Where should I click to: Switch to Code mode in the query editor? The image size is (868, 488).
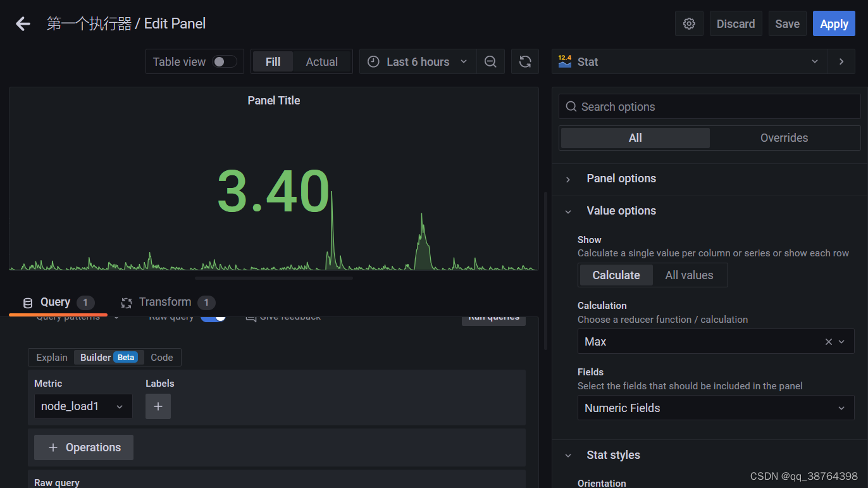tap(162, 357)
